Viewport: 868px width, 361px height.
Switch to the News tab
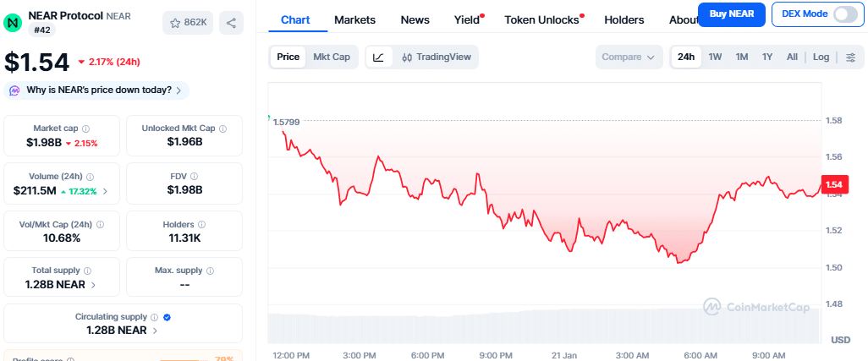(x=415, y=20)
